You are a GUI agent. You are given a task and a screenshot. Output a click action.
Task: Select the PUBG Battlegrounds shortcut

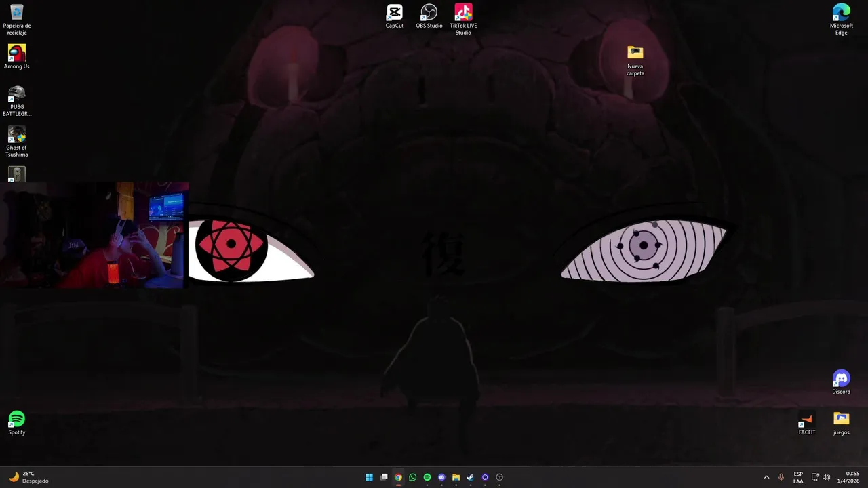pos(17,101)
